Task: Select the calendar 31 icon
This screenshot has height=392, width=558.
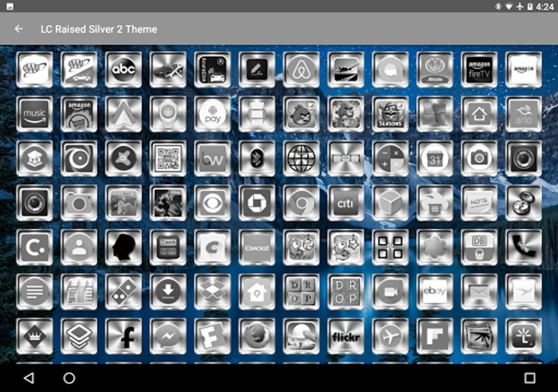Action: pos(435,159)
